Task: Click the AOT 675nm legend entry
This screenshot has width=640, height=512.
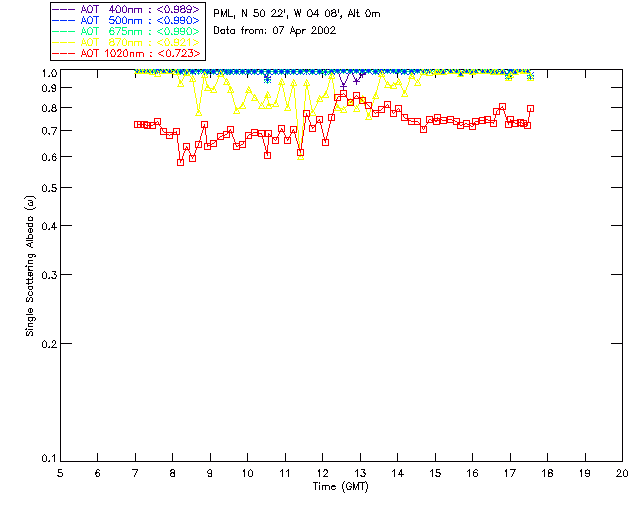Action: click(126, 31)
